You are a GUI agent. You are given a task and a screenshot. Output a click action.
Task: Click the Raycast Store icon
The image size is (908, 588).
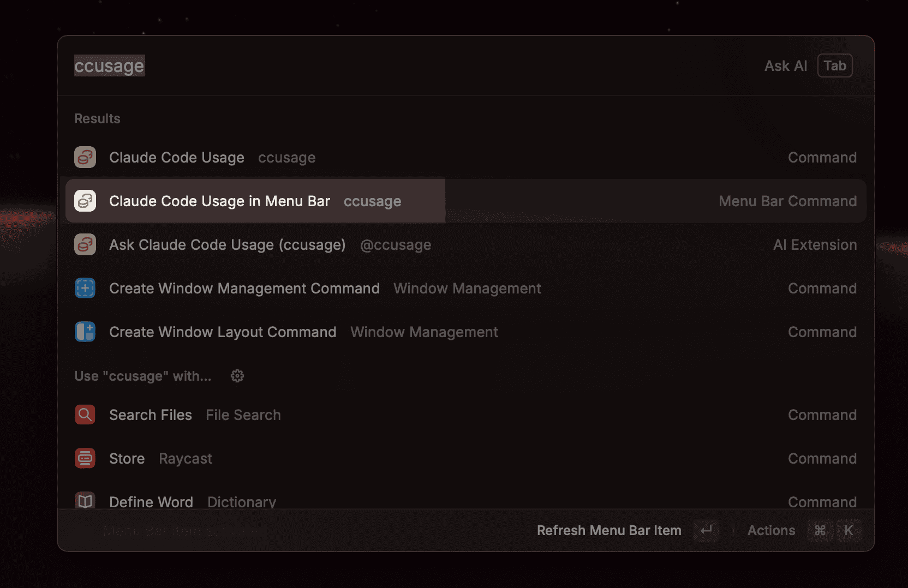(85, 458)
